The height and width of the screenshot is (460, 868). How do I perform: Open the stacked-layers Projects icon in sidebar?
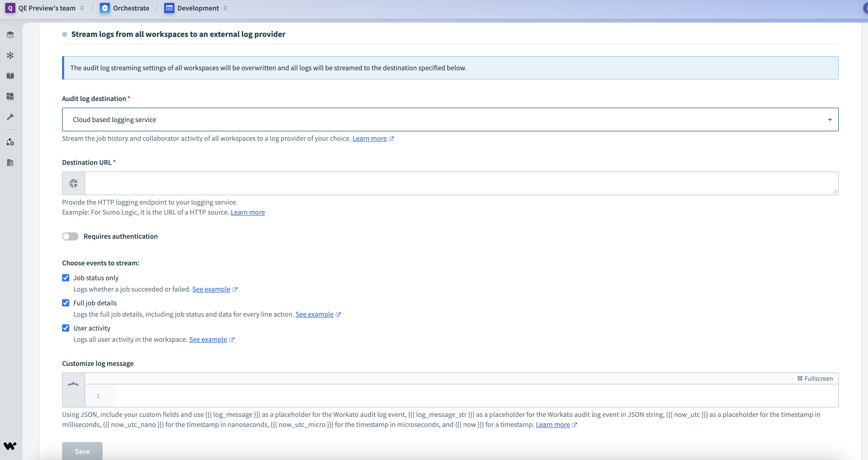[x=10, y=35]
